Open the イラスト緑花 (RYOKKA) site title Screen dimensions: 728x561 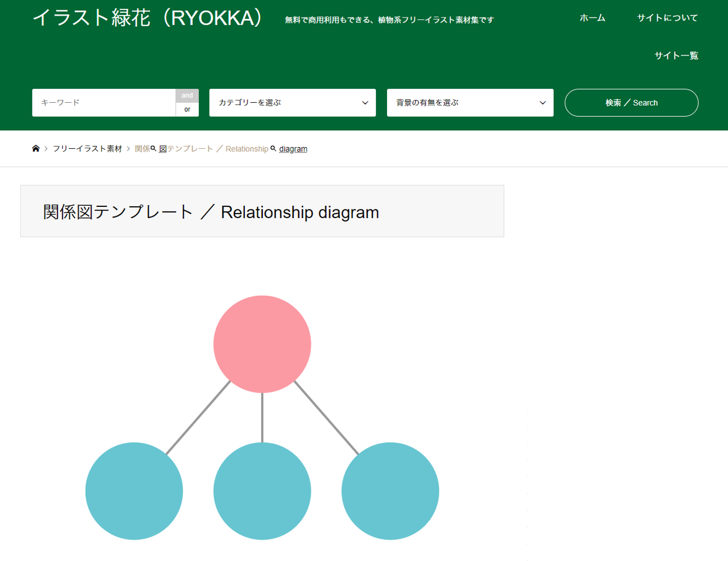(147, 18)
